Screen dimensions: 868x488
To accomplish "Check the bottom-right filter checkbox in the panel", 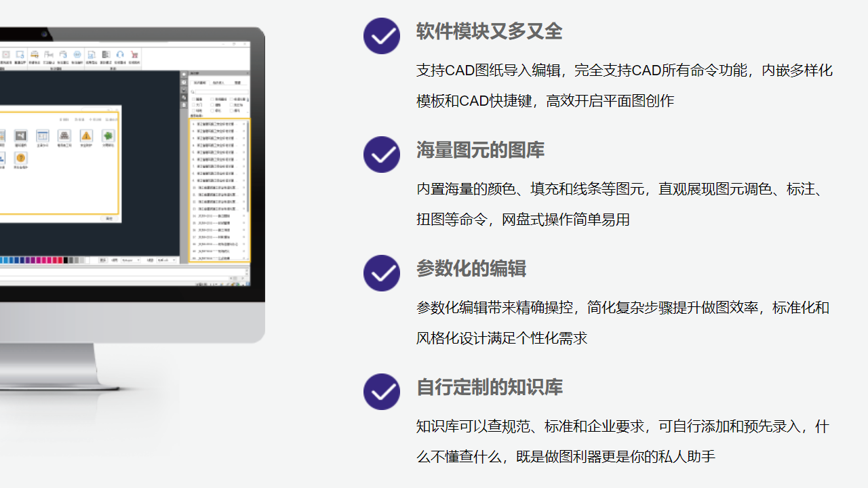I will 231,110.
